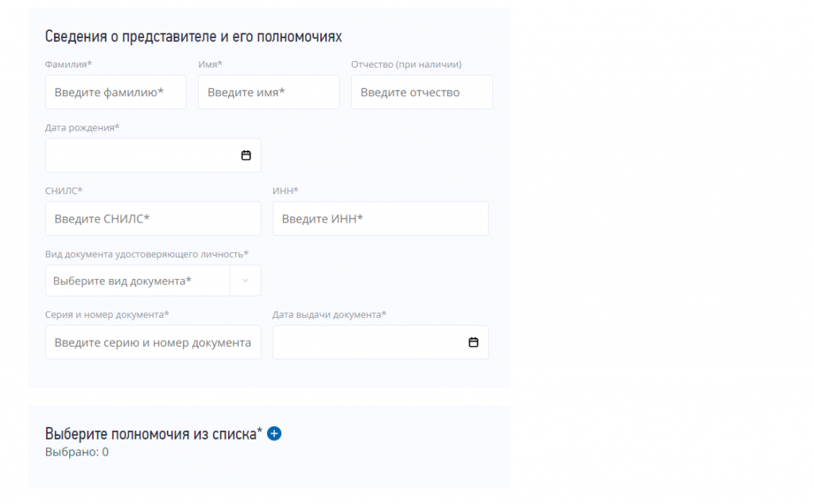Screen dimensions: 814x504
Task: Focus the 'Введите фамилию' input field
Action: [115, 92]
